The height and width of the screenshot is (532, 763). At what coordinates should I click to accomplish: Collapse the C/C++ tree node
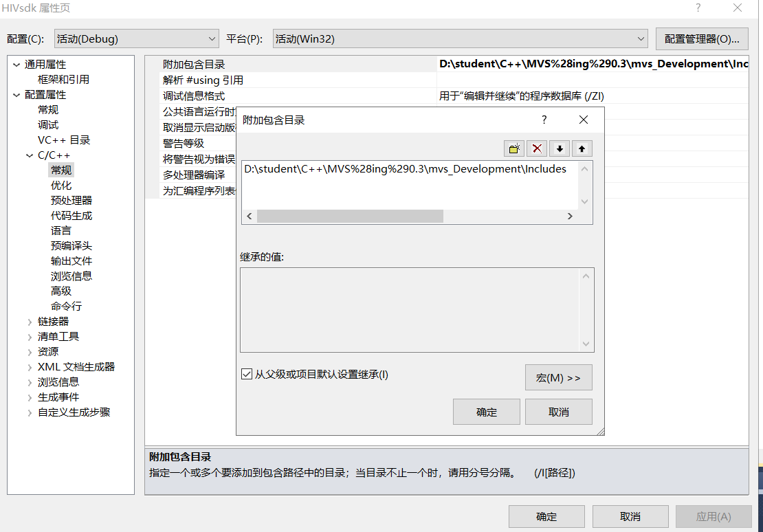(30, 155)
